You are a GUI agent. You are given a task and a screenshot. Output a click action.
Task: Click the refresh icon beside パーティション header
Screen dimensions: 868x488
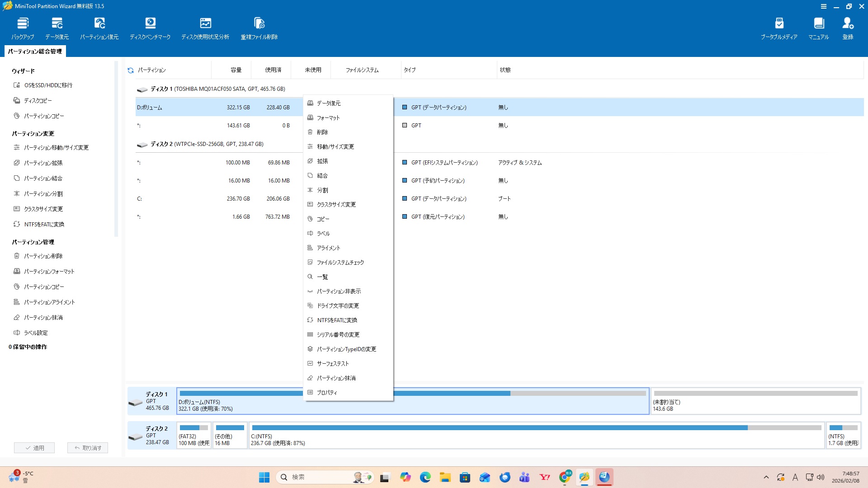131,70
